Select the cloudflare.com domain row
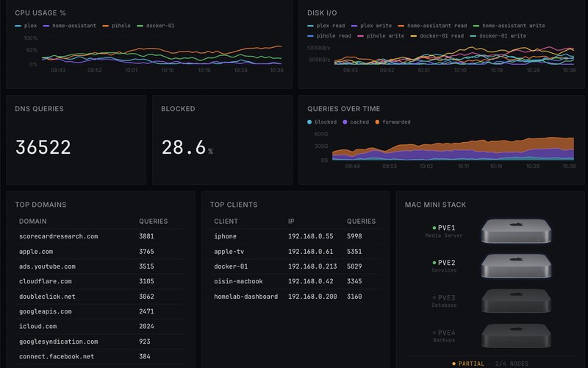588x368 pixels. tap(101, 281)
